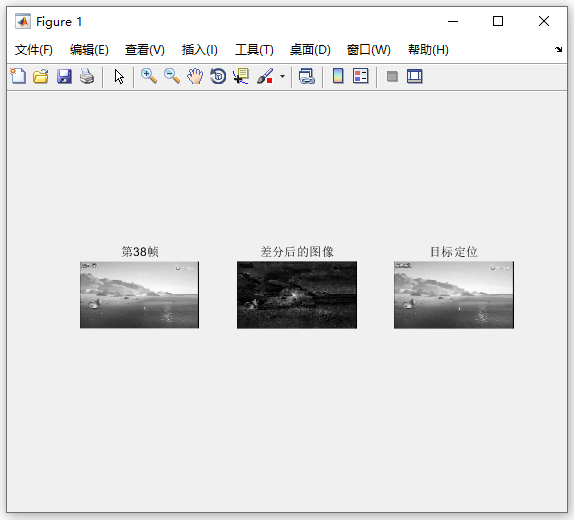Insert a legend using the toolbar icon
Image resolution: width=574 pixels, height=520 pixels.
(361, 77)
